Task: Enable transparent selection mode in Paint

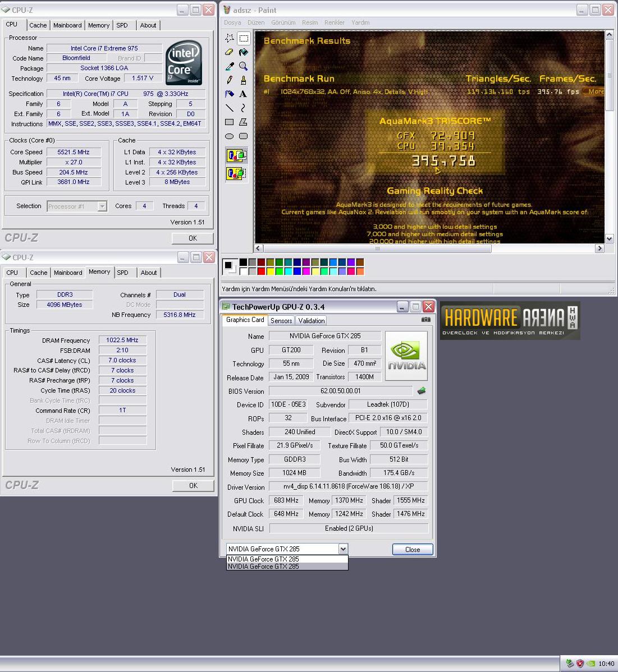Action: 236,173
